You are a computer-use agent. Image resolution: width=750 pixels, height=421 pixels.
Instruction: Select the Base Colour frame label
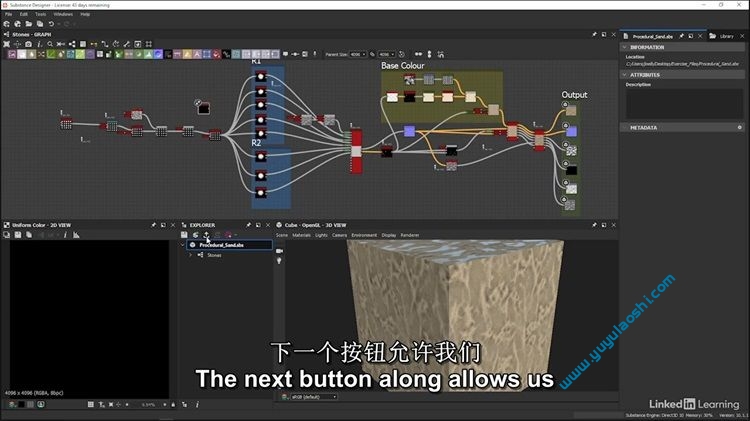click(403, 66)
